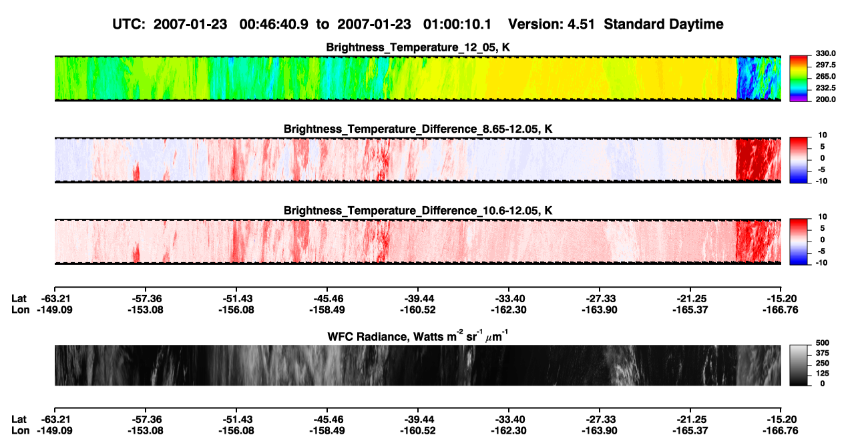Click longitude '-158.49' under the 10.6-12.05 panel
This screenshot has width=868, height=445.
coord(327,310)
